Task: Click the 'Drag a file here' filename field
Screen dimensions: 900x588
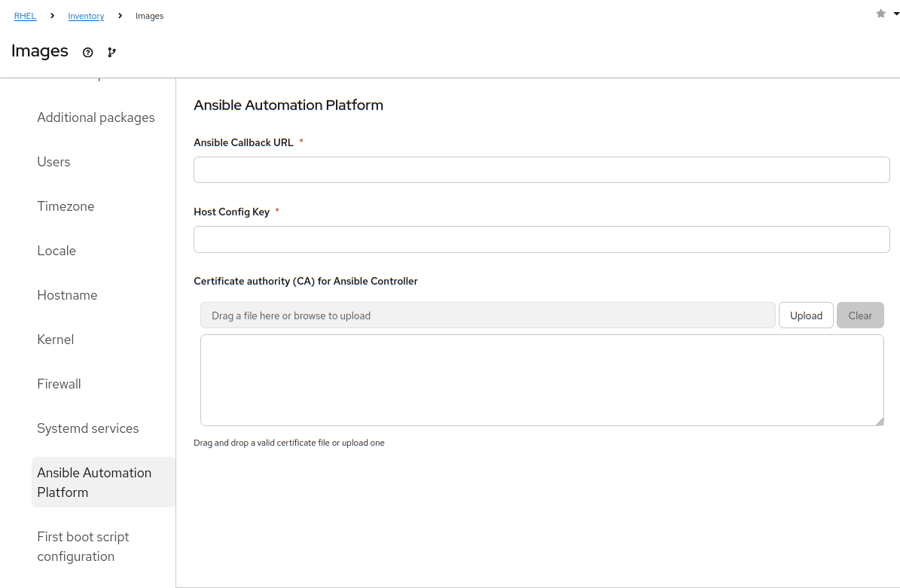Action: pyautogui.click(x=487, y=315)
